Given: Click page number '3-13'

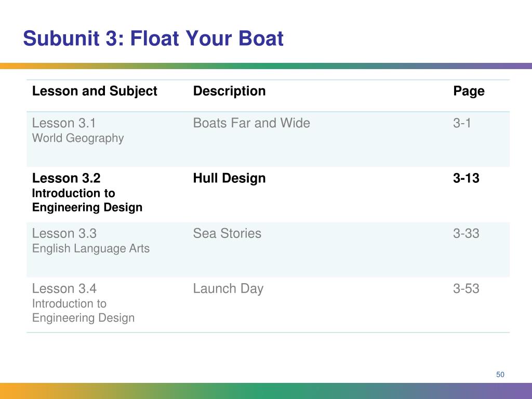Looking at the screenshot, I should coord(466,178).
